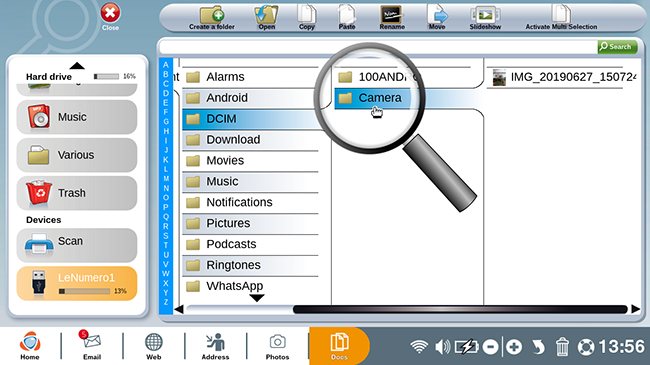Click the search input field
Viewport: 650px width, 365px height.
pyautogui.click(x=378, y=47)
